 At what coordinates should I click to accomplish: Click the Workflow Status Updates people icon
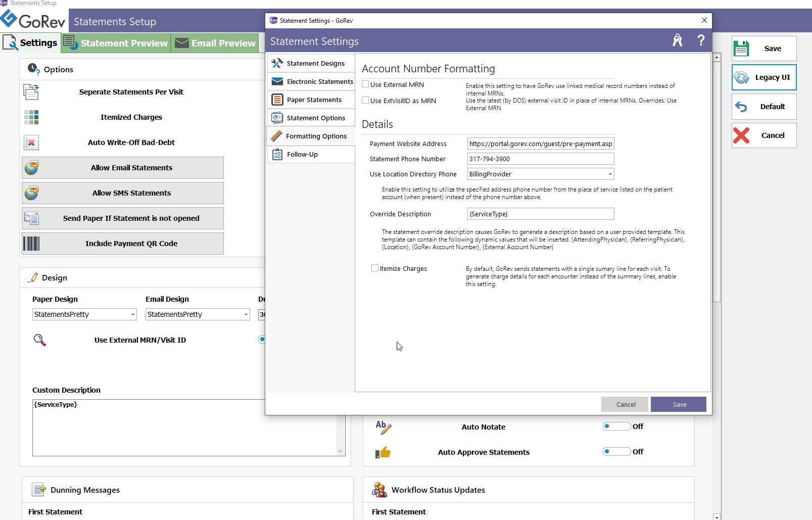pyautogui.click(x=379, y=490)
